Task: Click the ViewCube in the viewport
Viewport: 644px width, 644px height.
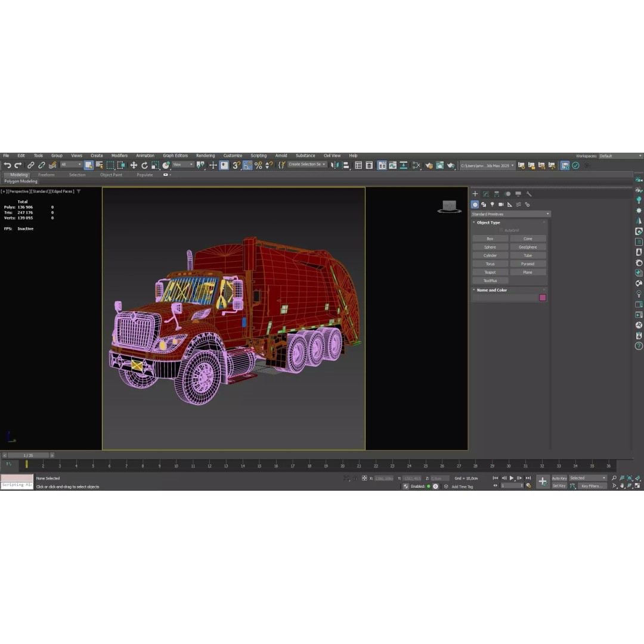Action: pyautogui.click(x=450, y=206)
